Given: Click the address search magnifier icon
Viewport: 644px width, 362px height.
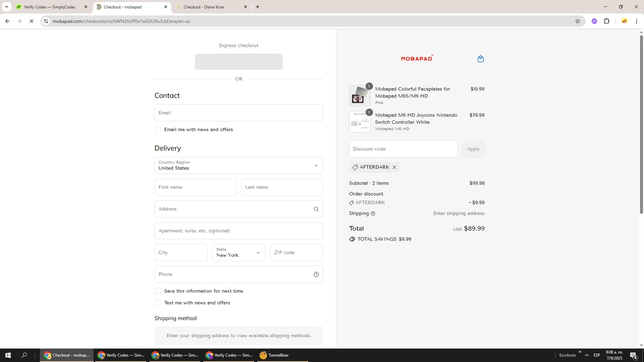Looking at the screenshot, I should tap(316, 209).
